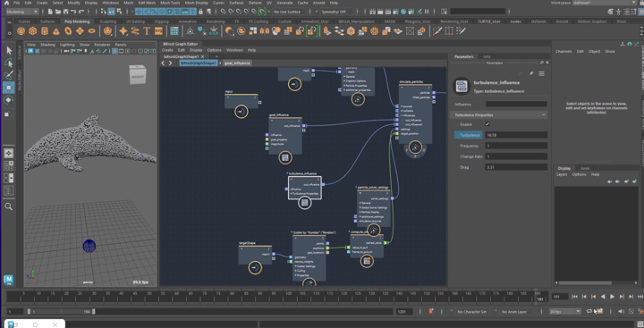Toggle the audio speaker icon near playback
Image resolution: width=644 pixels, height=328 pixels.
pyautogui.click(x=622, y=312)
